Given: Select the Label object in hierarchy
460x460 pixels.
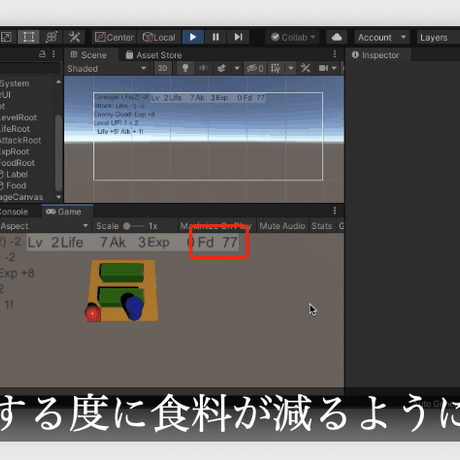Looking at the screenshot, I should 17,174.
